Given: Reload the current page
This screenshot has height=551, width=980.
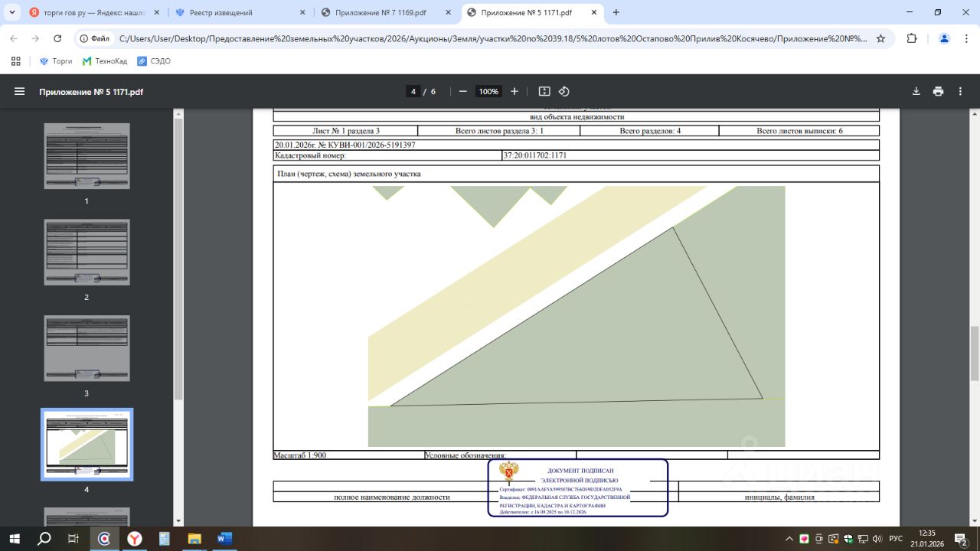Looking at the screenshot, I should pos(57,38).
